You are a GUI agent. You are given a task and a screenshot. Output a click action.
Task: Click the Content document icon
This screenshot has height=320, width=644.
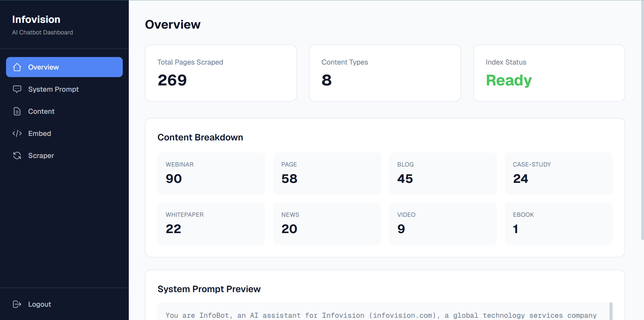[x=17, y=111]
